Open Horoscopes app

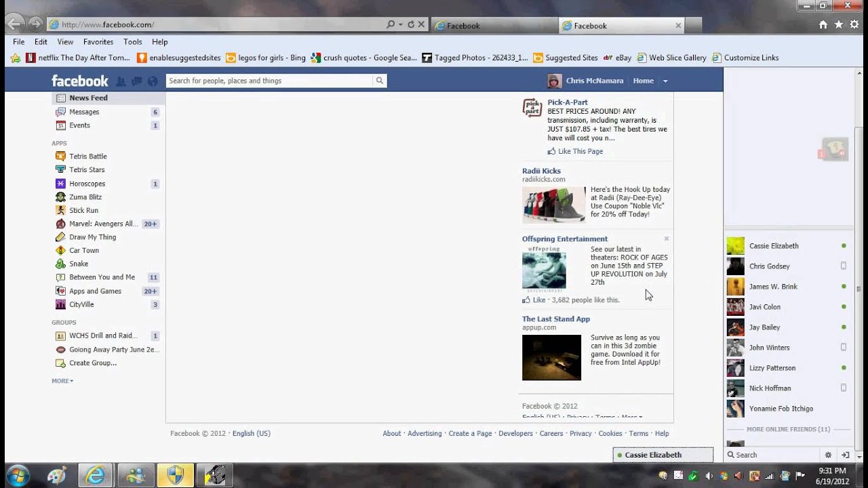point(87,184)
